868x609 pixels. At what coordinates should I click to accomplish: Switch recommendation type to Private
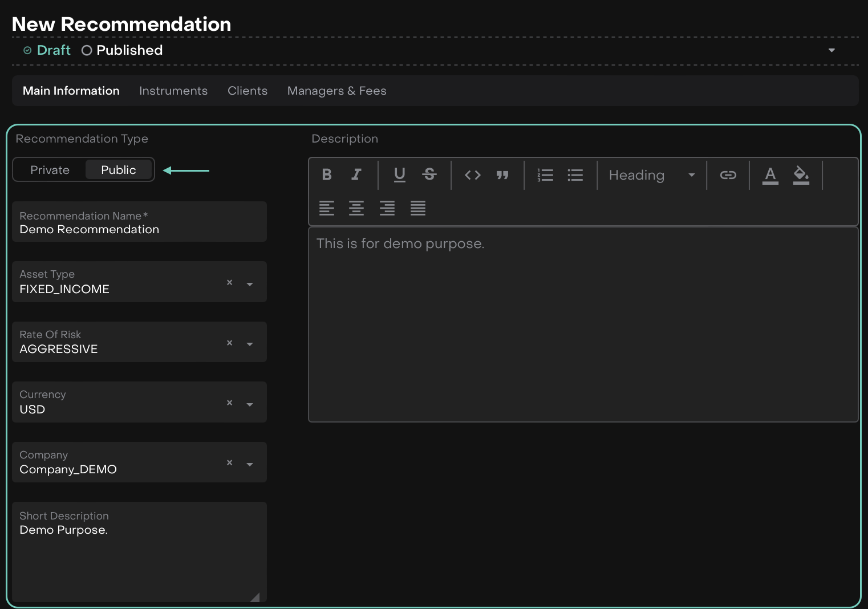coord(50,170)
